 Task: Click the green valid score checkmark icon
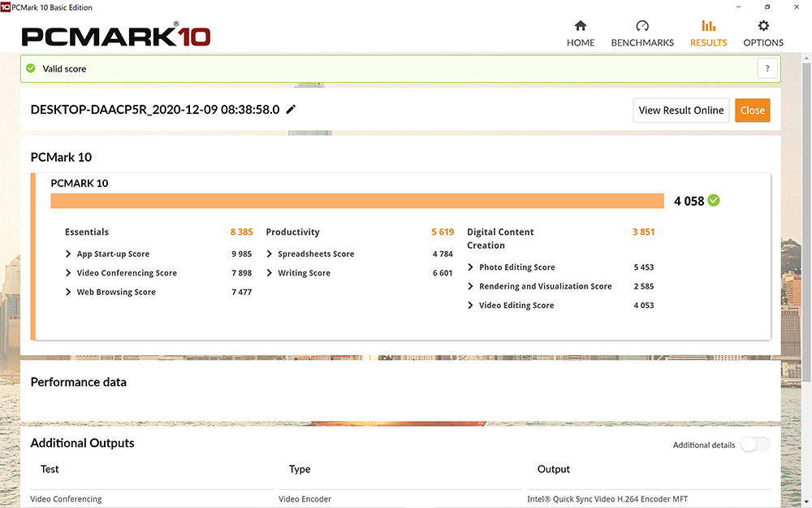coord(31,68)
